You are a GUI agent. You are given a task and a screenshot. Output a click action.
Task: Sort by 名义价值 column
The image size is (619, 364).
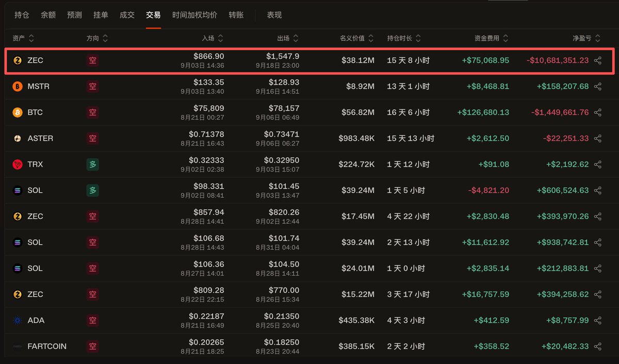click(x=356, y=38)
